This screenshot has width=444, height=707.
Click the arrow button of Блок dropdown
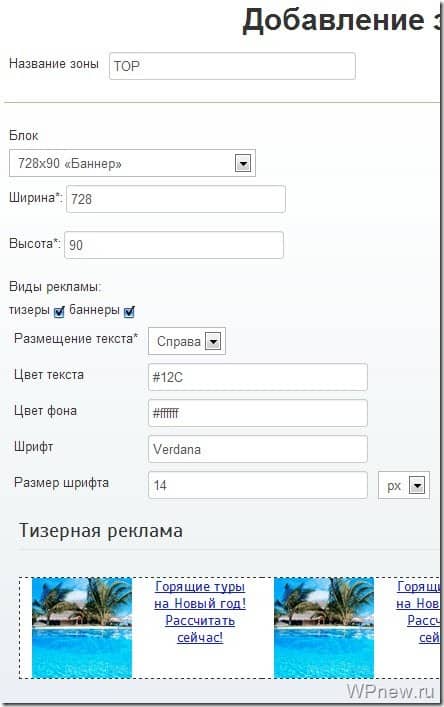(243, 163)
